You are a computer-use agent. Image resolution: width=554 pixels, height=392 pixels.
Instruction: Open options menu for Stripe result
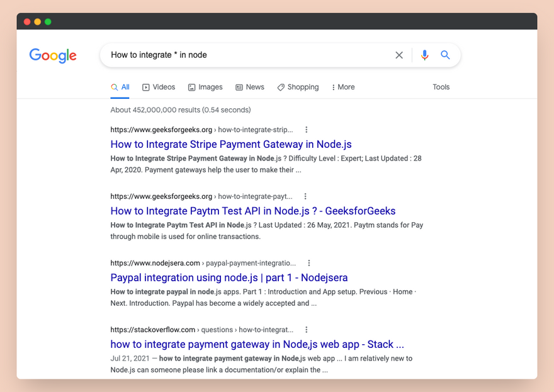point(307,130)
